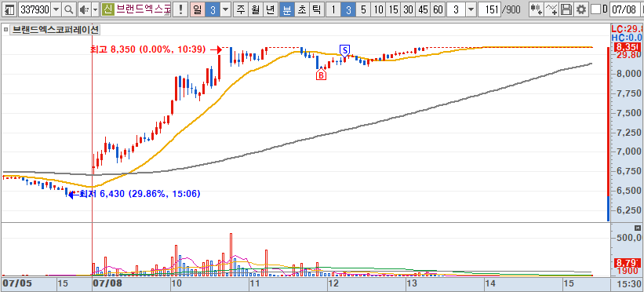Click the 최고 8,350 high price label
Viewport: 644px width, 292px height.
pos(147,49)
